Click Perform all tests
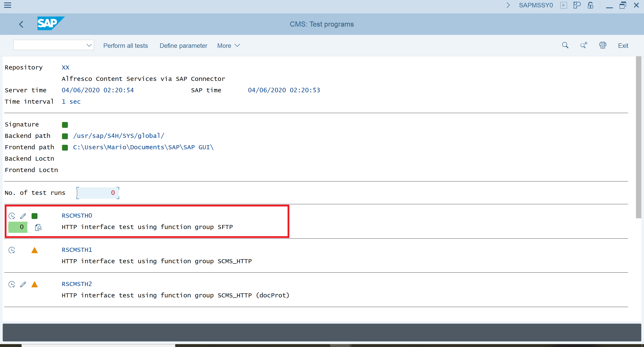Screen dimensions: 644x347 pyautogui.click(x=125, y=46)
